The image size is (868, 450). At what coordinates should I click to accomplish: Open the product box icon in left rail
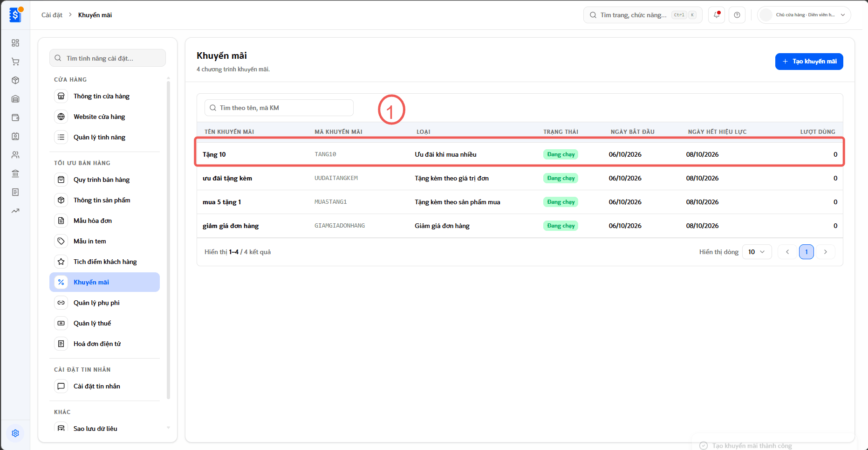15,80
